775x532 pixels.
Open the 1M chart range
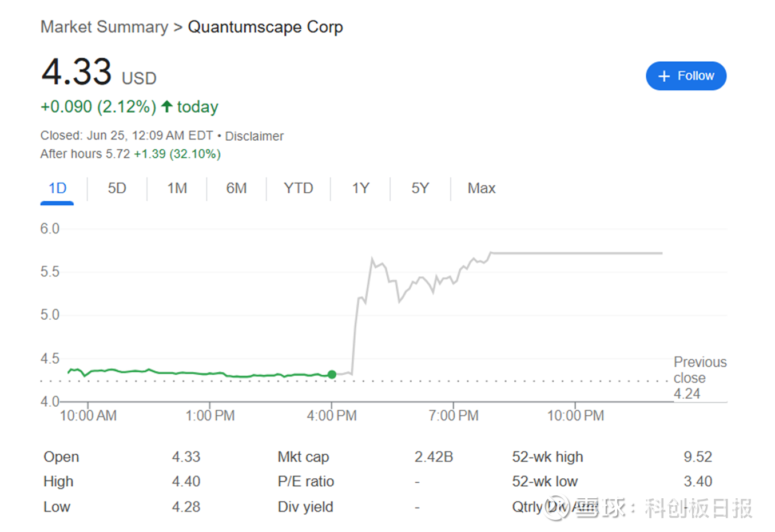[x=177, y=188]
